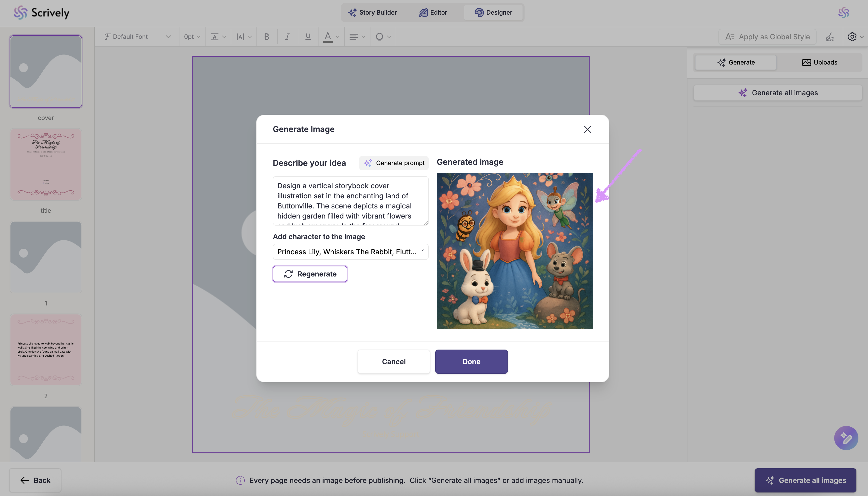868x496 pixels.
Task: Click the Underline formatting icon
Action: pos(308,37)
